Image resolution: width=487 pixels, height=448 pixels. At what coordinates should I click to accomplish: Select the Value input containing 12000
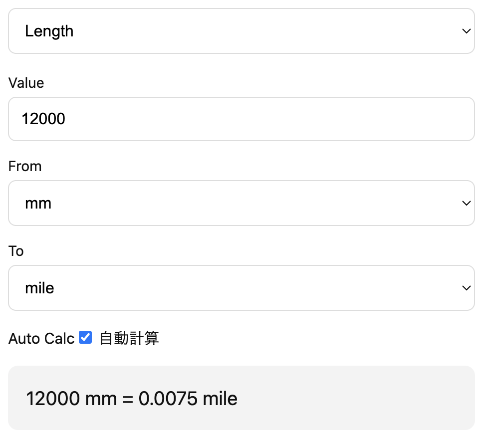[x=242, y=119]
